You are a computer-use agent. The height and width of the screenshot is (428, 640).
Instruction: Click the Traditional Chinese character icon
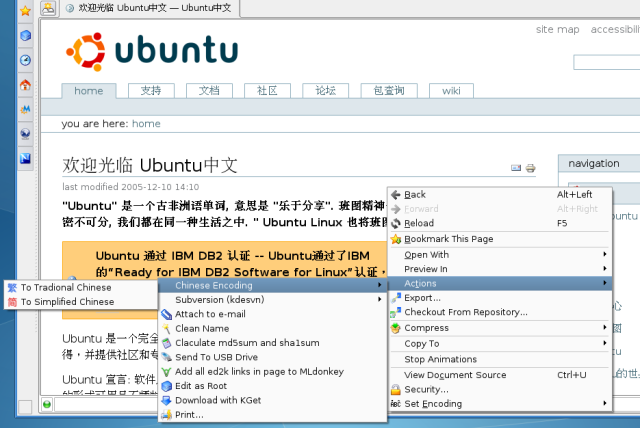pyautogui.click(x=12, y=288)
